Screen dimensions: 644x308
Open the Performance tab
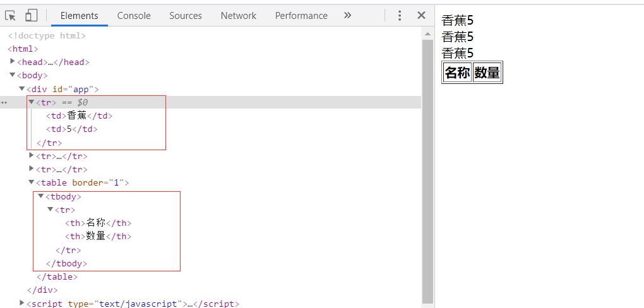click(301, 16)
